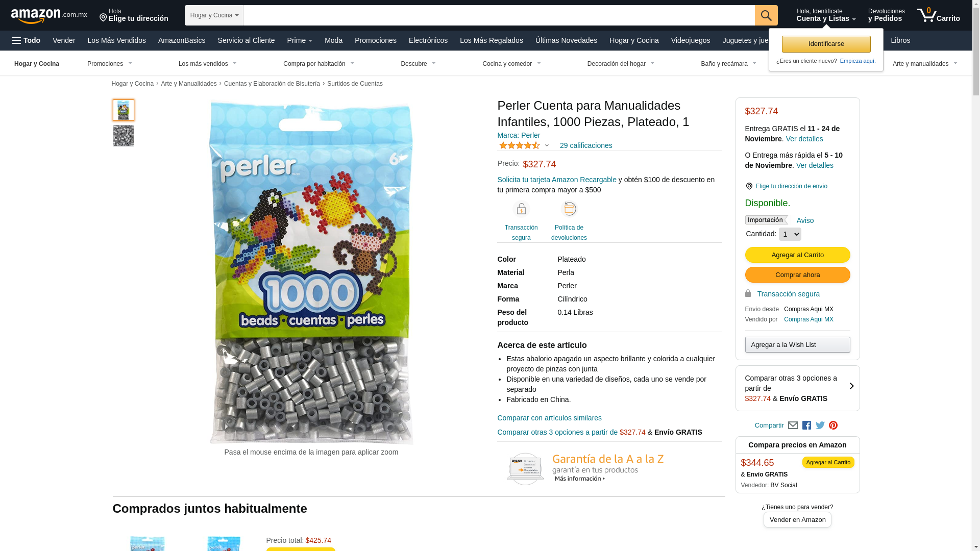Click into the search input field
This screenshot has width=980, height=551.
point(499,15)
